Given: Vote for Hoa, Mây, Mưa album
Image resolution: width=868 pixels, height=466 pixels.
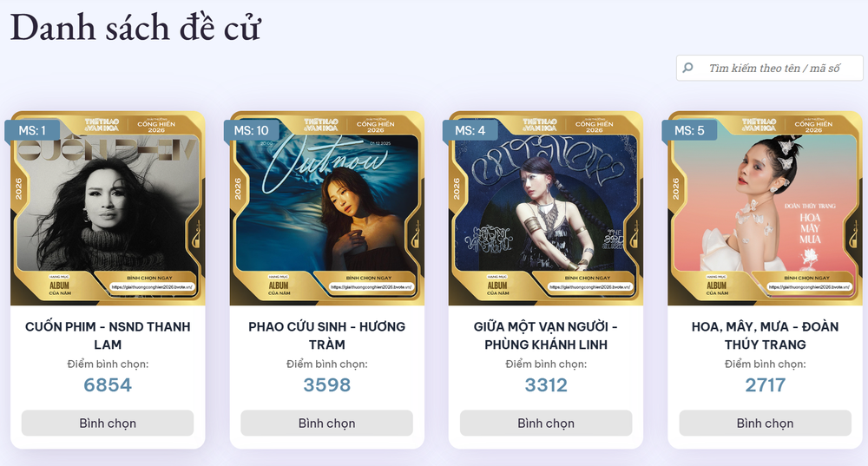Looking at the screenshot, I should pos(765,423).
